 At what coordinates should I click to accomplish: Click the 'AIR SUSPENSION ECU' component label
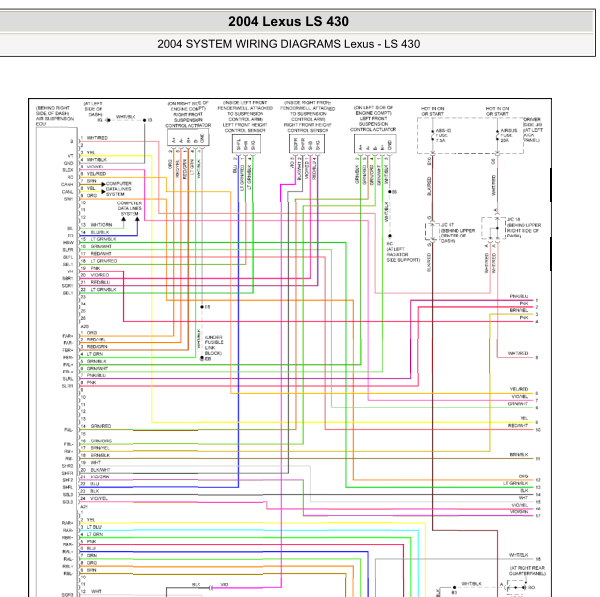tap(55, 121)
